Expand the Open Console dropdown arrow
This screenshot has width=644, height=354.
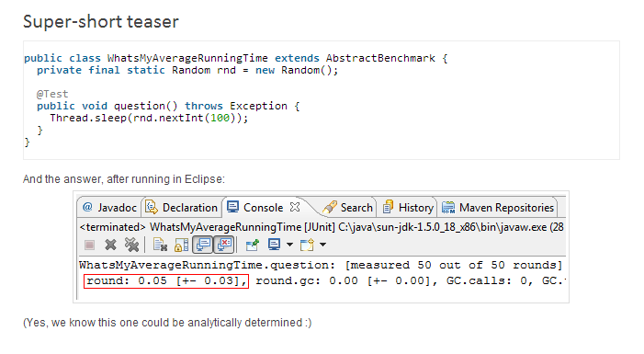pyautogui.click(x=322, y=245)
